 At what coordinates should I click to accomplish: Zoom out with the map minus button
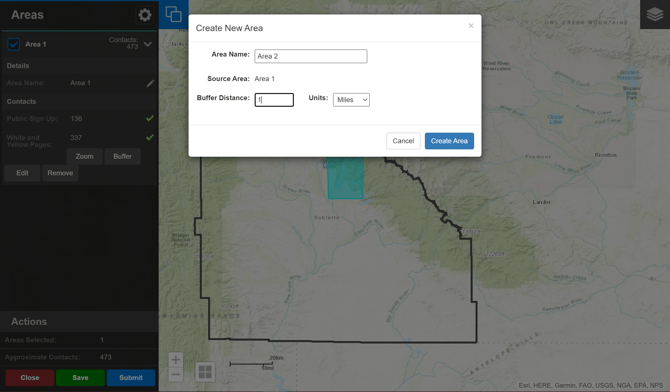coord(176,374)
